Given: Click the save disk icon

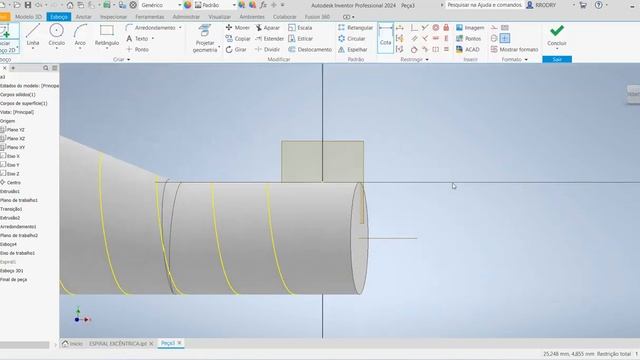Looking at the screenshot, I should 28,5.
